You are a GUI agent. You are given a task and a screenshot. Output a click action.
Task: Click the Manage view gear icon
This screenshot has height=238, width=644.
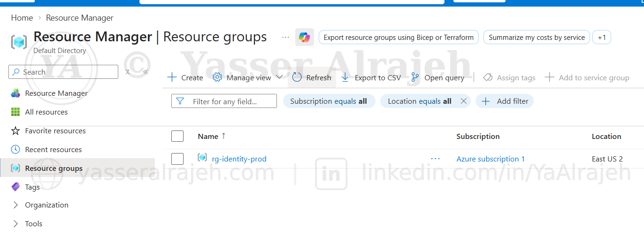coord(217,77)
